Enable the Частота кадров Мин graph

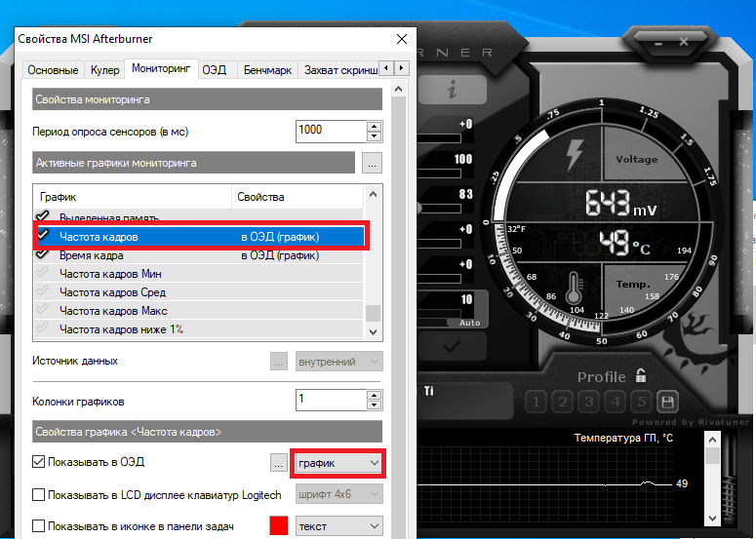pos(43,273)
